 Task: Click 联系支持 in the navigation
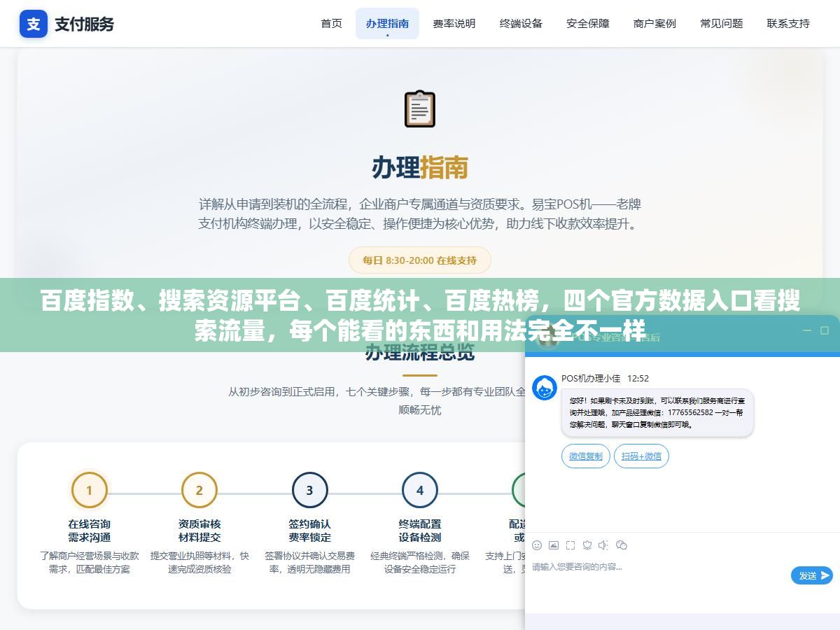788,24
